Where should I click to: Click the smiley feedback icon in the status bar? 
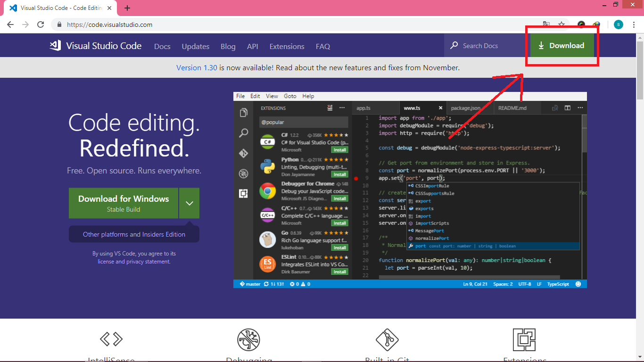pos(579,284)
